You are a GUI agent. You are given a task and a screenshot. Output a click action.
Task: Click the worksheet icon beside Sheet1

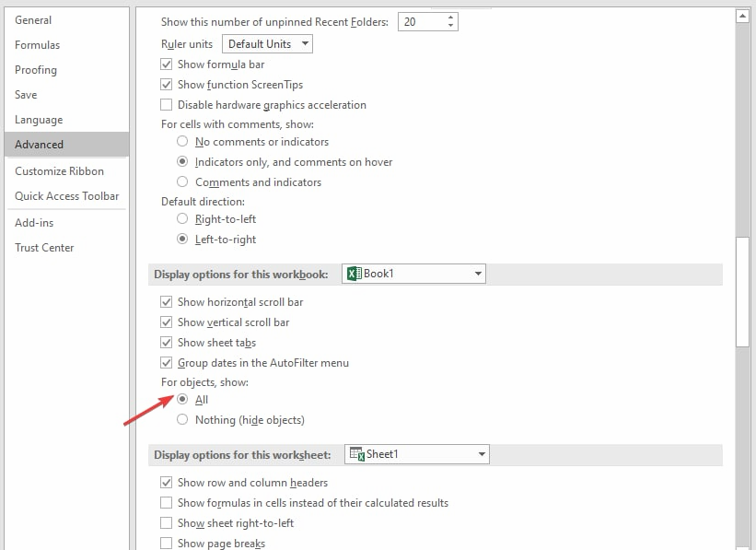(x=356, y=454)
